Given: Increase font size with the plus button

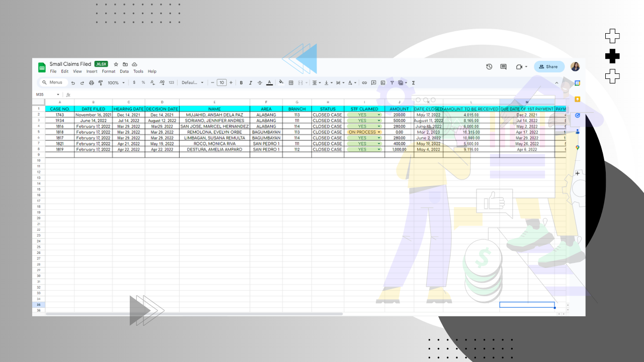Looking at the screenshot, I should tap(231, 82).
